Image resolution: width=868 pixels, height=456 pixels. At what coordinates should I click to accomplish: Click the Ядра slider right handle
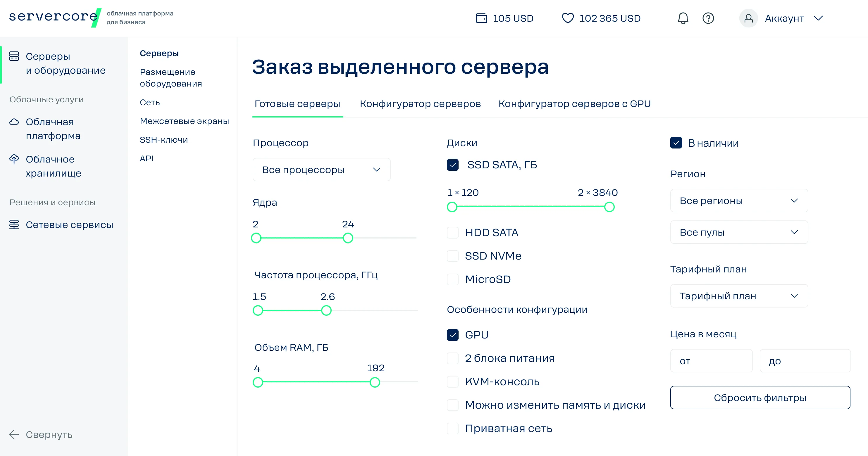coord(348,238)
